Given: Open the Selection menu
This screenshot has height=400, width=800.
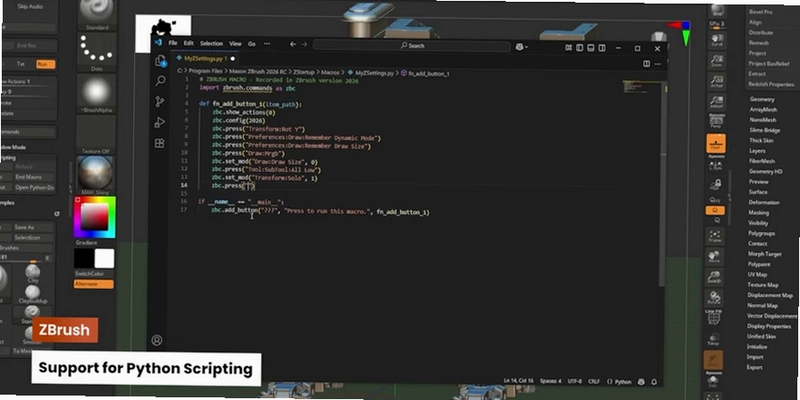Looking at the screenshot, I should pos(211,44).
